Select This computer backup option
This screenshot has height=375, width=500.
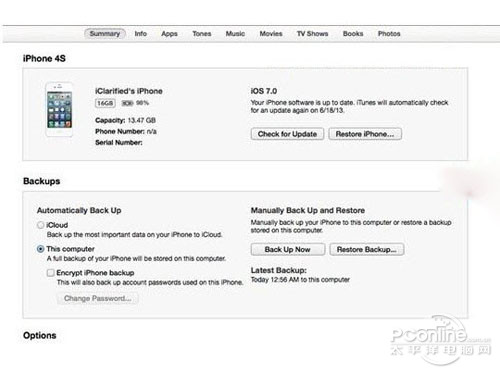41,249
